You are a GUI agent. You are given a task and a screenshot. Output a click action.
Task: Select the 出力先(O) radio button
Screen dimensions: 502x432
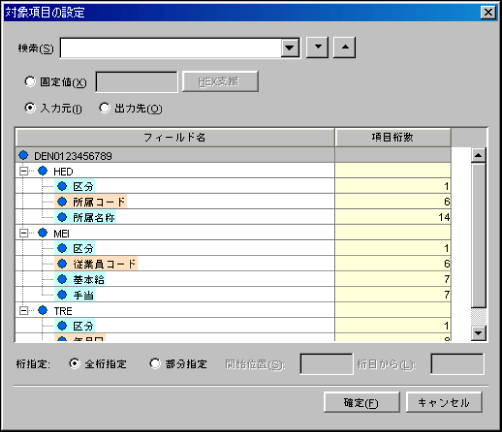(x=104, y=108)
